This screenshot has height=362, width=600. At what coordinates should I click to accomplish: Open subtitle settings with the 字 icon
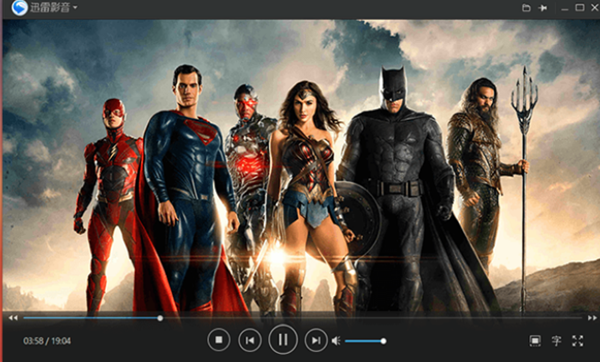(556, 341)
